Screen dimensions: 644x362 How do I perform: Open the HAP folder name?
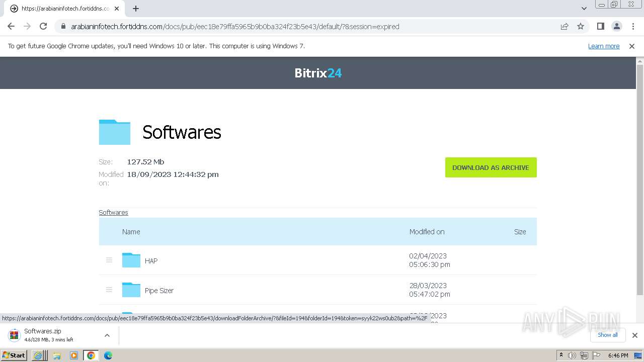[x=151, y=261]
